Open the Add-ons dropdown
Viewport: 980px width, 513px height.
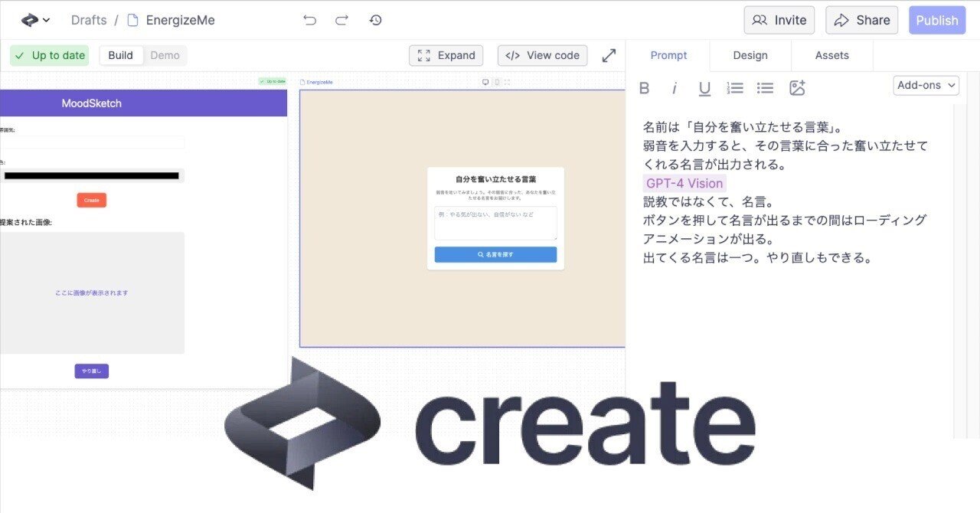[x=925, y=85]
